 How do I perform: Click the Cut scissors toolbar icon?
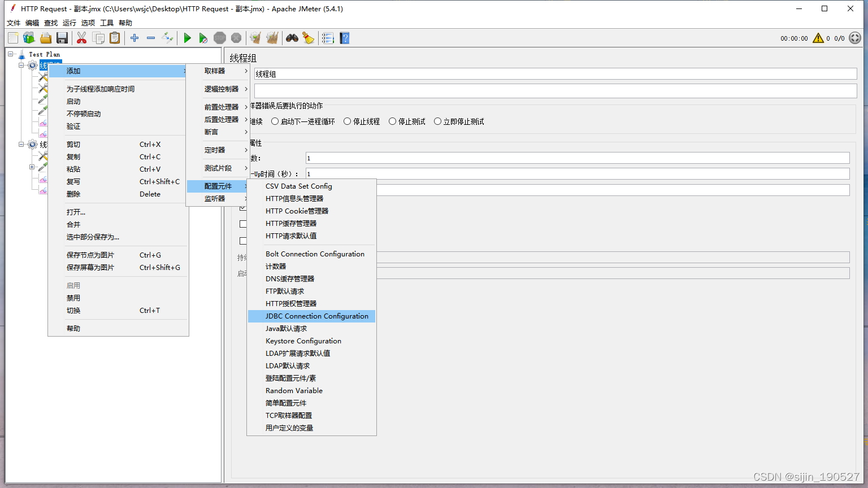82,38
